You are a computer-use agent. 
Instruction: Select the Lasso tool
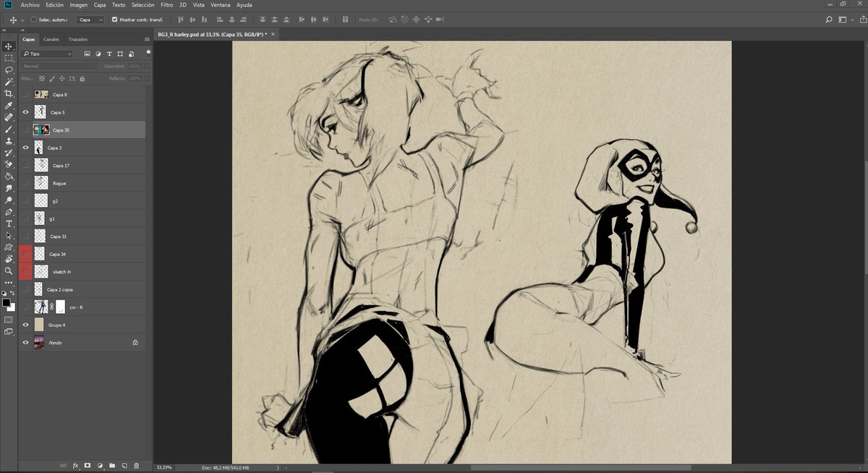tap(9, 70)
